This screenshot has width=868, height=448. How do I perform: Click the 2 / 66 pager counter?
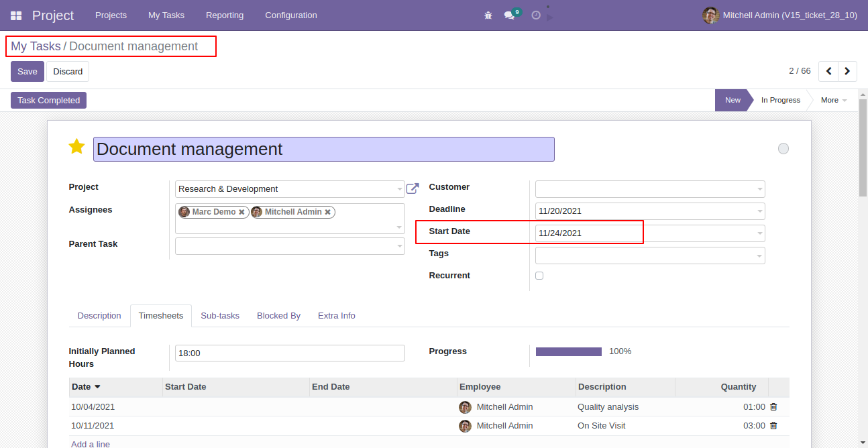click(800, 71)
